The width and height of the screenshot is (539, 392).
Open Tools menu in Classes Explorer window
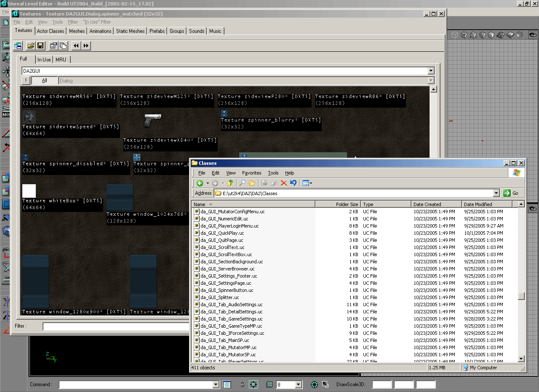point(273,173)
